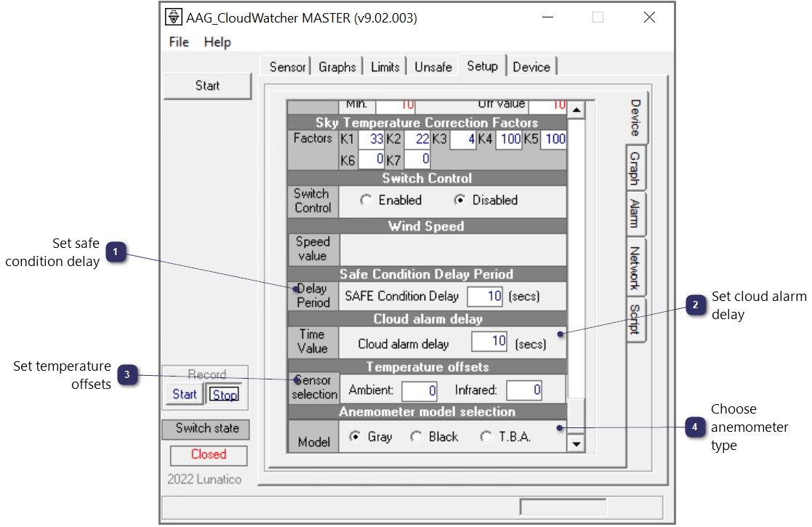Close the CloudWatcher window
The image size is (812, 527).
click(x=649, y=17)
